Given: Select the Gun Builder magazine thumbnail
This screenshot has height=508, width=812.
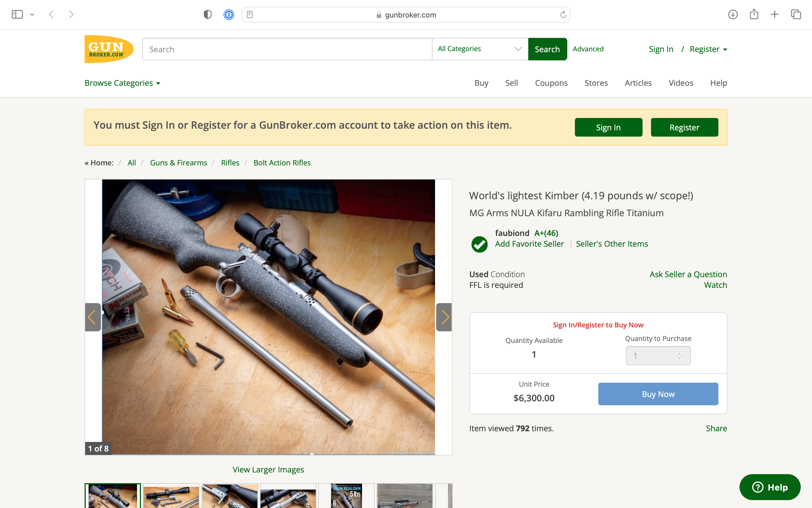Looking at the screenshot, I should coord(347,496).
